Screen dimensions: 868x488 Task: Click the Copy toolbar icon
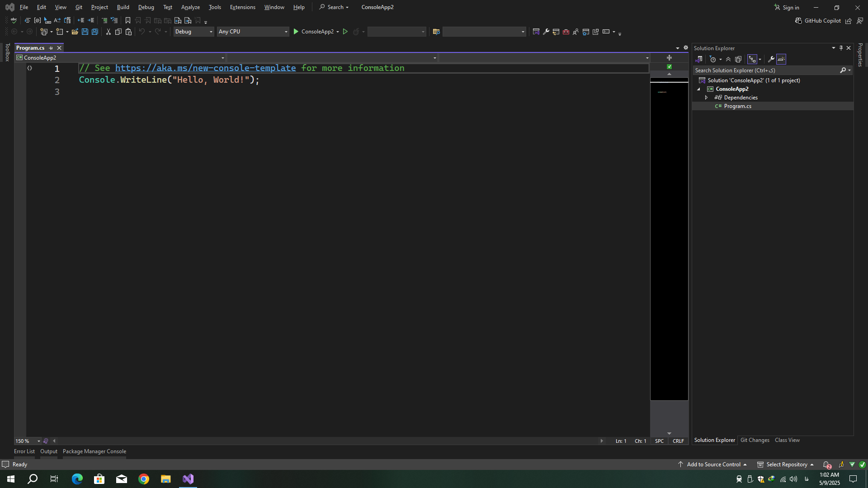point(118,32)
